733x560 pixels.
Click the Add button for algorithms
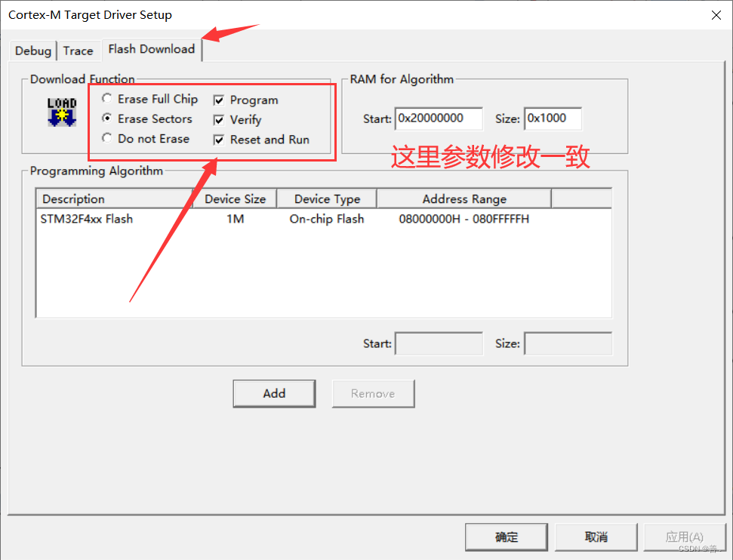click(274, 393)
